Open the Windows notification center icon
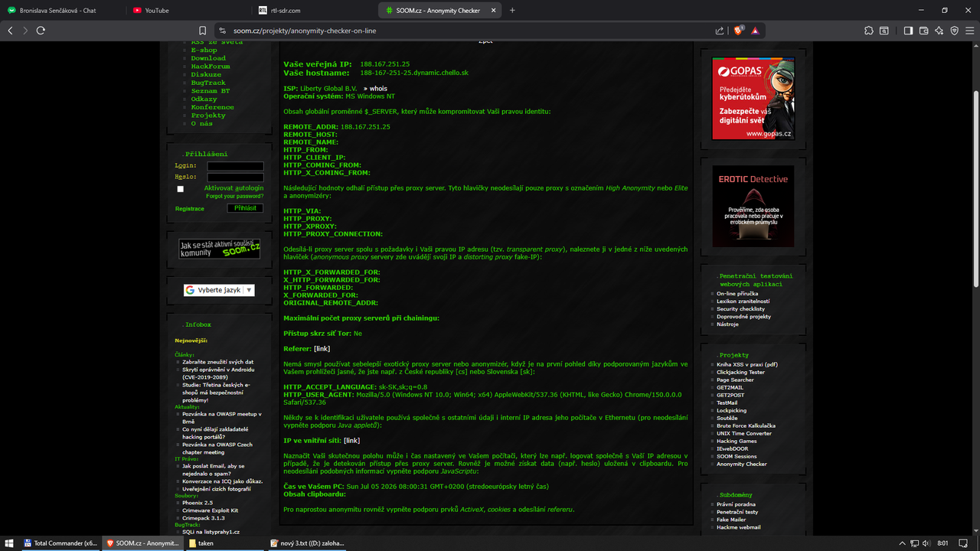 pos(964,543)
